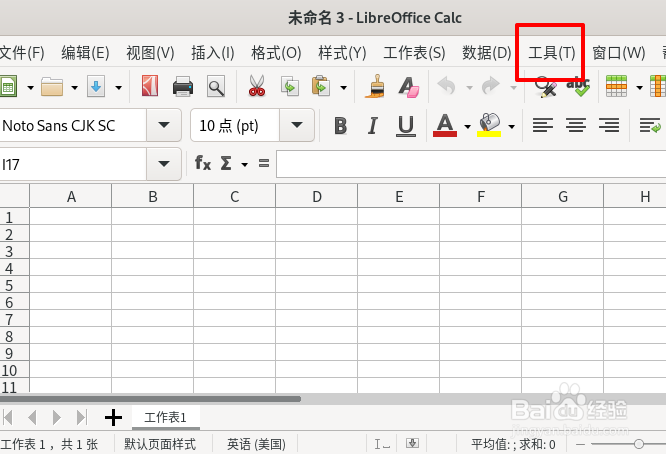Go to last sheet navigation arrow
This screenshot has width=666, height=454.
pos(82,417)
